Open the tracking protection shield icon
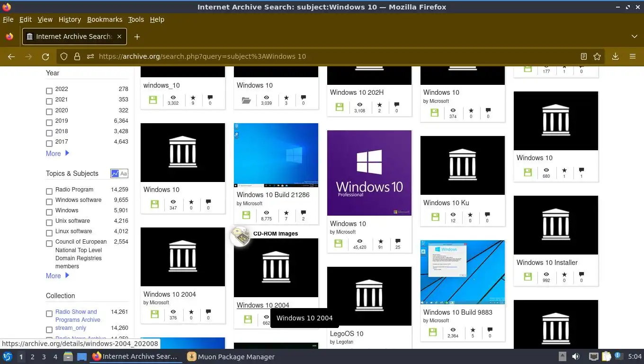This screenshot has height=364, width=644. tap(64, 56)
